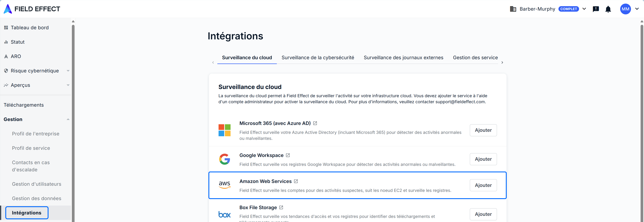Open Amazon Web Services external link icon
The height and width of the screenshot is (222, 644).
point(296,181)
